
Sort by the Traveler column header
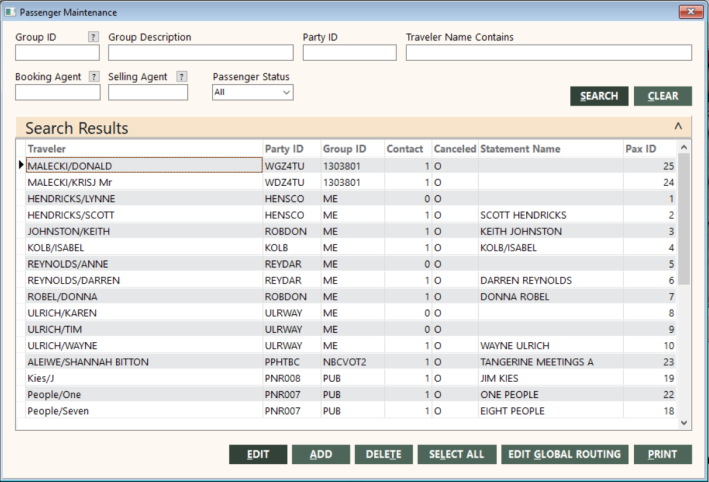tap(144, 149)
